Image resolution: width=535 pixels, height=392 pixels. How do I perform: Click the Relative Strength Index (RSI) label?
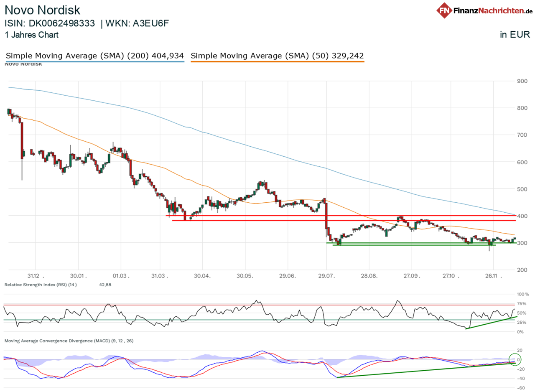coord(40,285)
